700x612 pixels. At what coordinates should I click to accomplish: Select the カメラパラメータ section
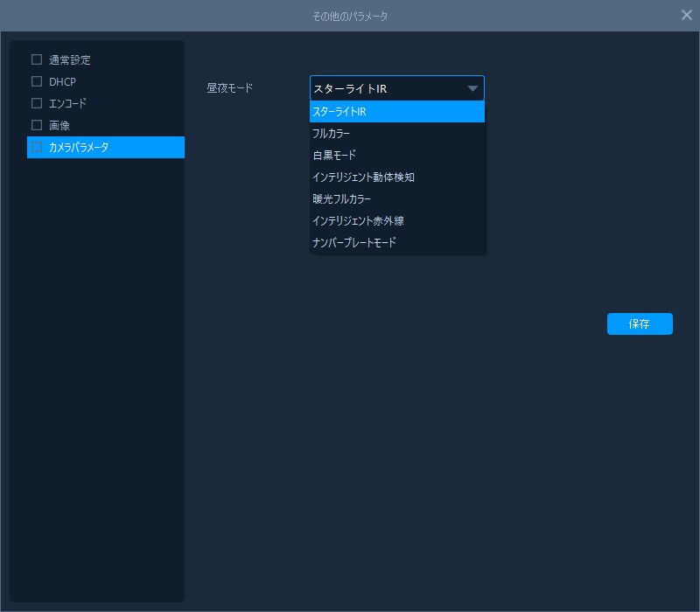(x=79, y=148)
